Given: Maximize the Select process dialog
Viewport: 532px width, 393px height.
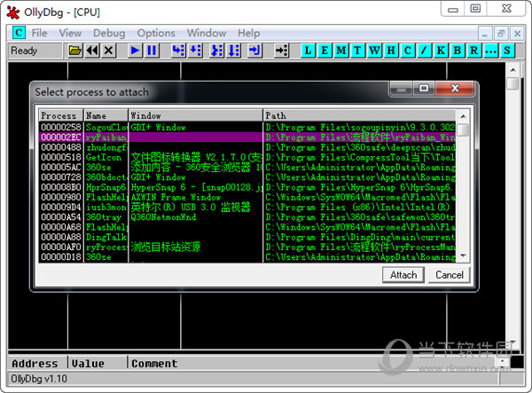Looking at the screenshot, I should coord(424,89).
